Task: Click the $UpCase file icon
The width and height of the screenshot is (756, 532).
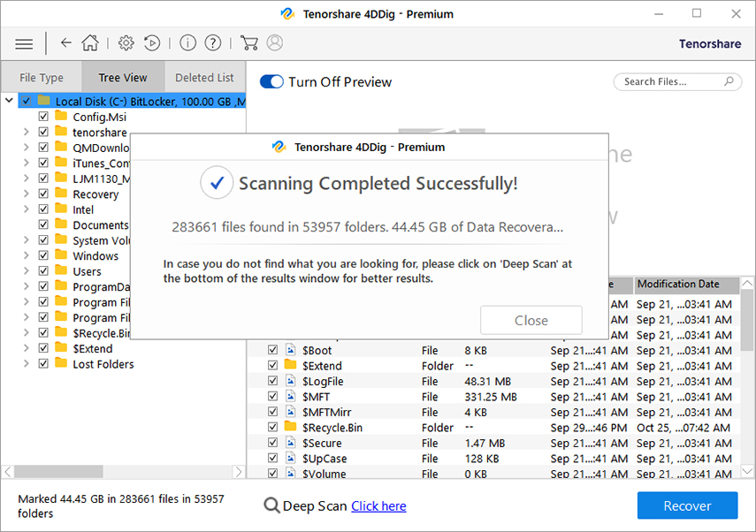Action: [x=291, y=457]
